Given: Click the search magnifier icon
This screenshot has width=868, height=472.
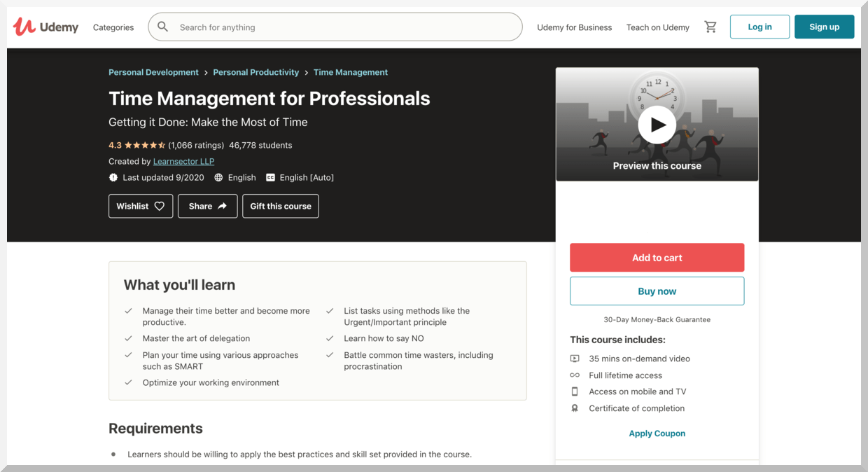Looking at the screenshot, I should pyautogui.click(x=163, y=27).
